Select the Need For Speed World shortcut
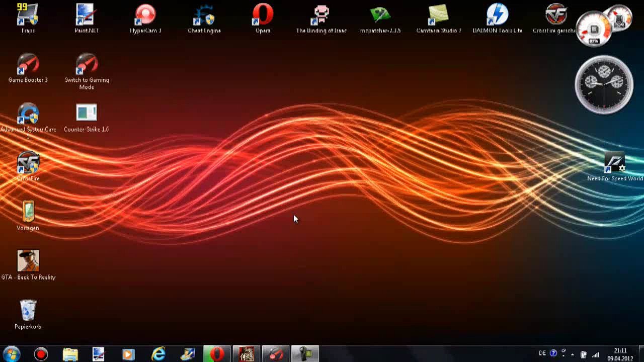This screenshot has height=362, width=644. tap(615, 166)
